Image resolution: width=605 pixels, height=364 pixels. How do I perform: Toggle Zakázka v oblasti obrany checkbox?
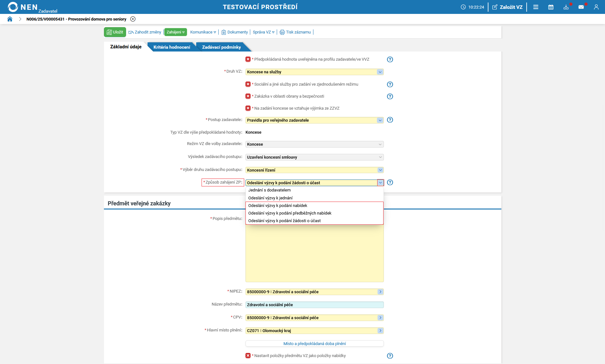pyautogui.click(x=248, y=96)
